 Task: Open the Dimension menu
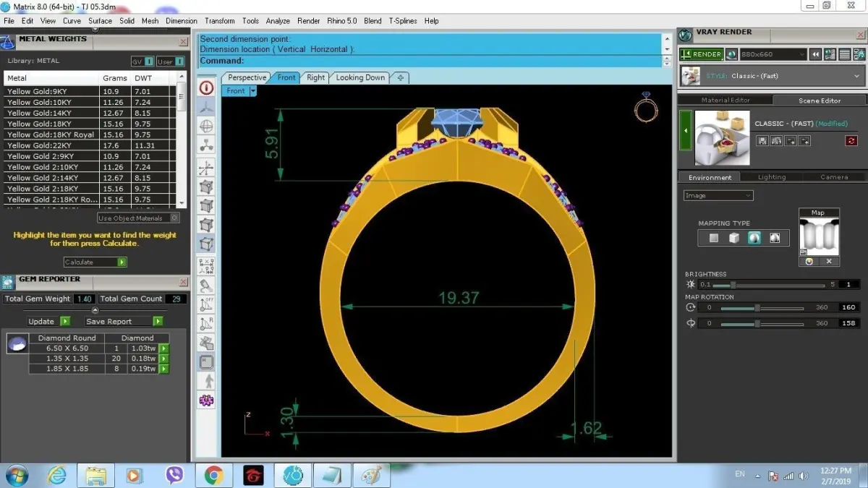(181, 21)
